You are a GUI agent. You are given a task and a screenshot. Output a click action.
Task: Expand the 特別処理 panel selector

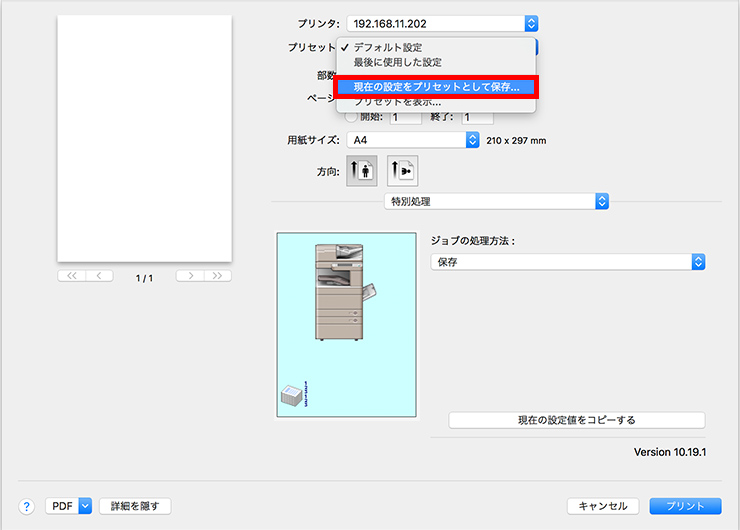pyautogui.click(x=497, y=201)
